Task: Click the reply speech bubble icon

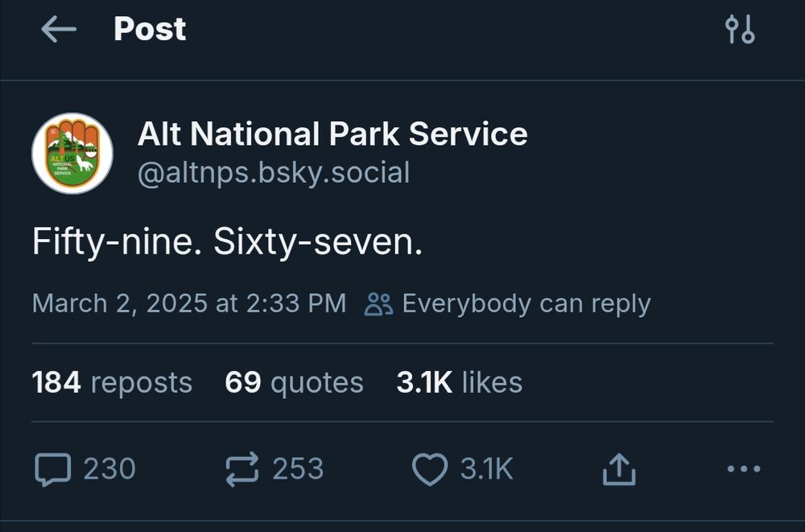Action: 53,468
